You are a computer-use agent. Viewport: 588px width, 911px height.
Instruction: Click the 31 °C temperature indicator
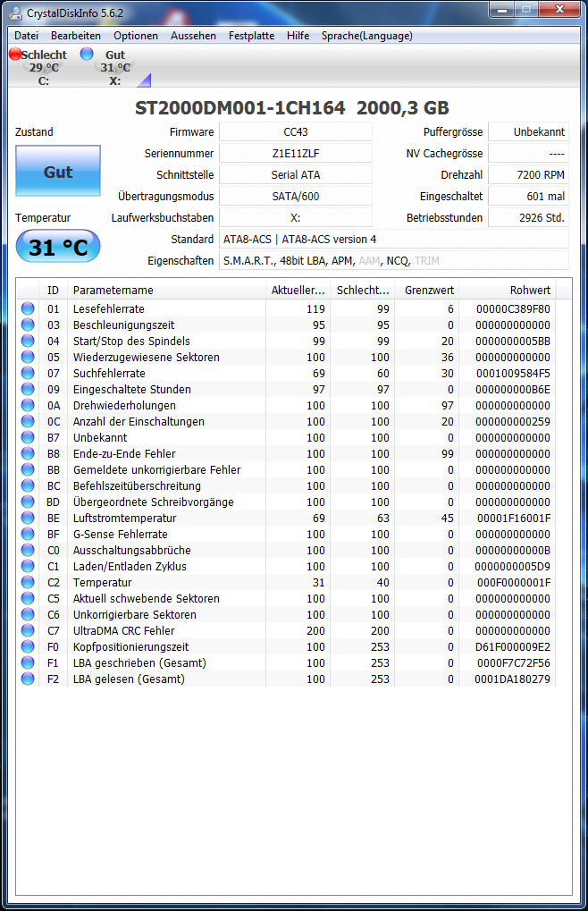point(58,247)
